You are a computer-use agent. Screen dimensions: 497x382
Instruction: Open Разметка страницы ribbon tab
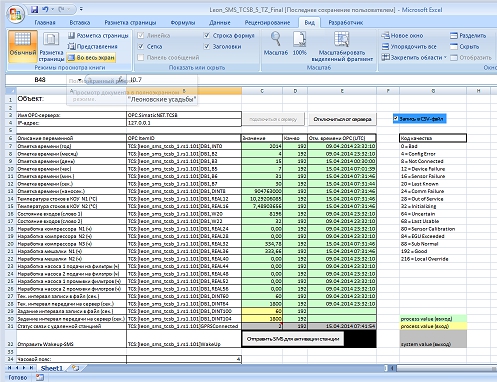[x=130, y=23]
